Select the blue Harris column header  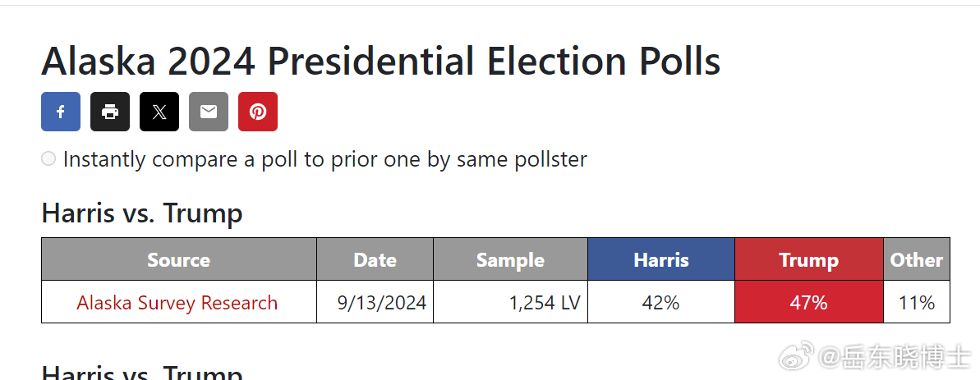point(661,259)
